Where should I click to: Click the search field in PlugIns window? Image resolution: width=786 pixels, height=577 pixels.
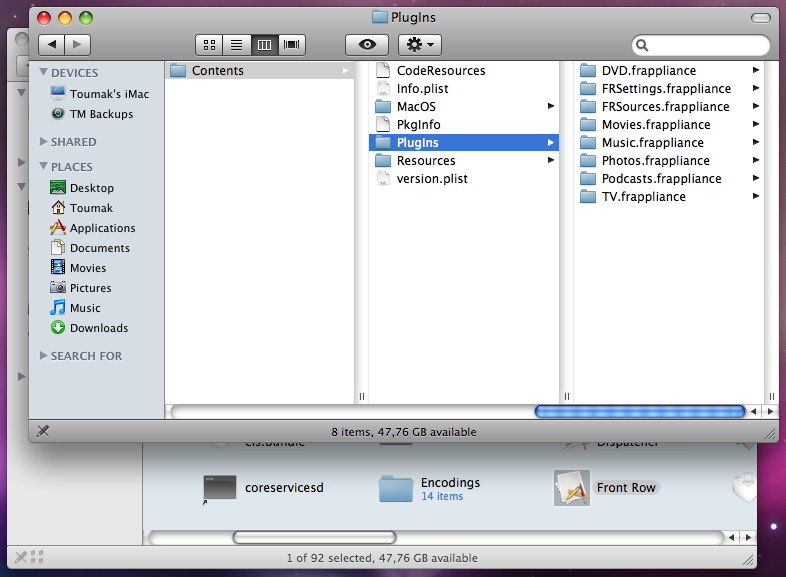[x=700, y=46]
